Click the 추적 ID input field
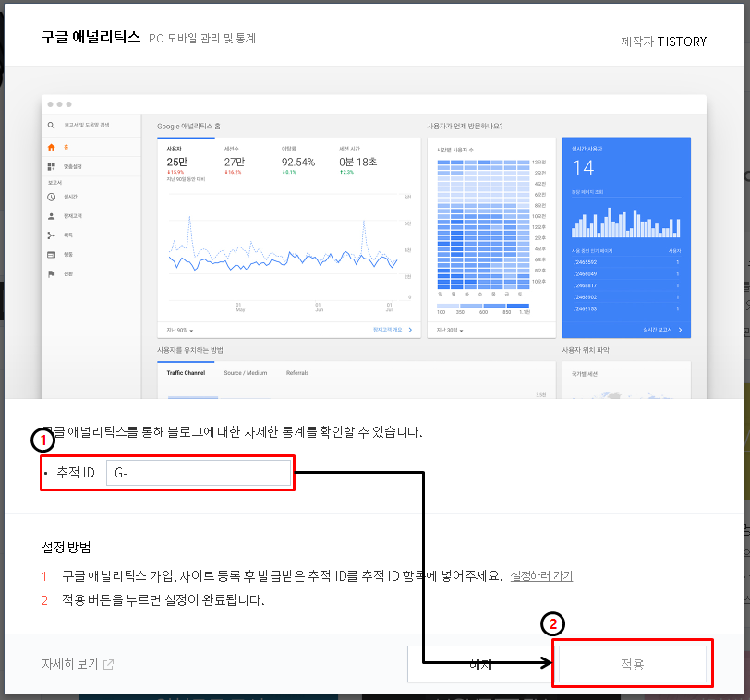The width and height of the screenshot is (750, 700). pyautogui.click(x=198, y=473)
